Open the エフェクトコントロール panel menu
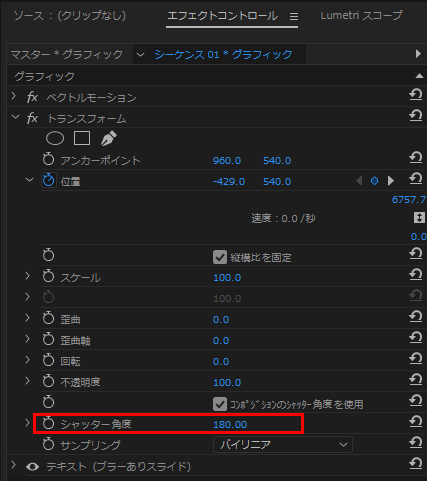Image resolution: width=427 pixels, height=481 pixels. click(x=294, y=16)
